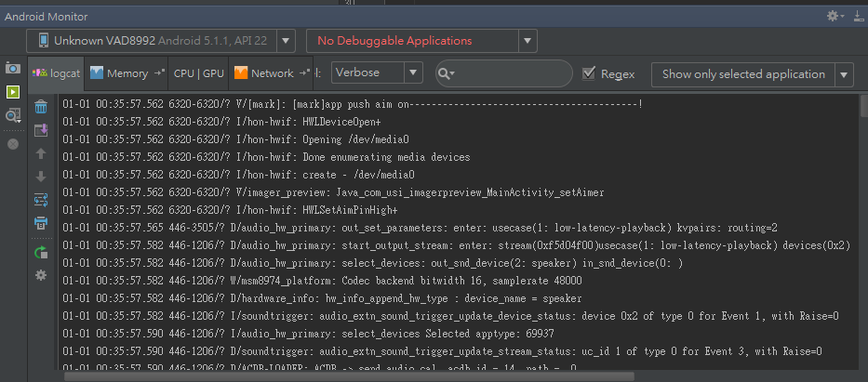The height and width of the screenshot is (382, 868).
Task: Click the arrow beside No Debuggable Applications
Action: click(x=527, y=40)
